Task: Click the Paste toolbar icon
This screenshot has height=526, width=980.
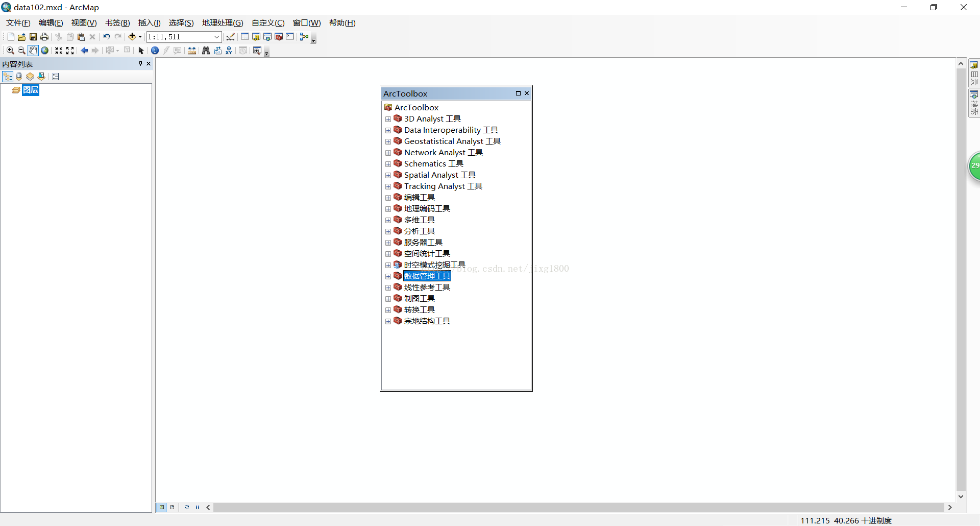Action: pyautogui.click(x=81, y=37)
